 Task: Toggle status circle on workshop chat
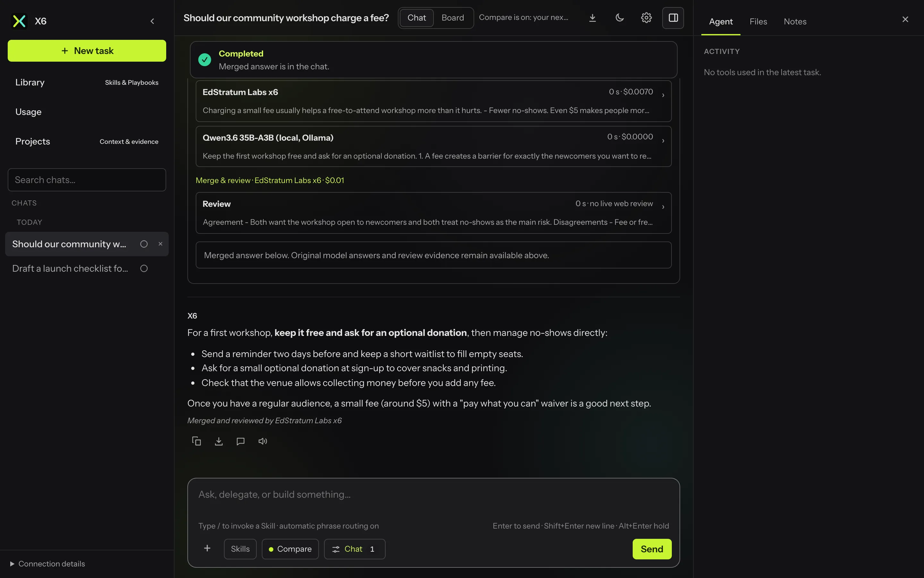point(144,244)
